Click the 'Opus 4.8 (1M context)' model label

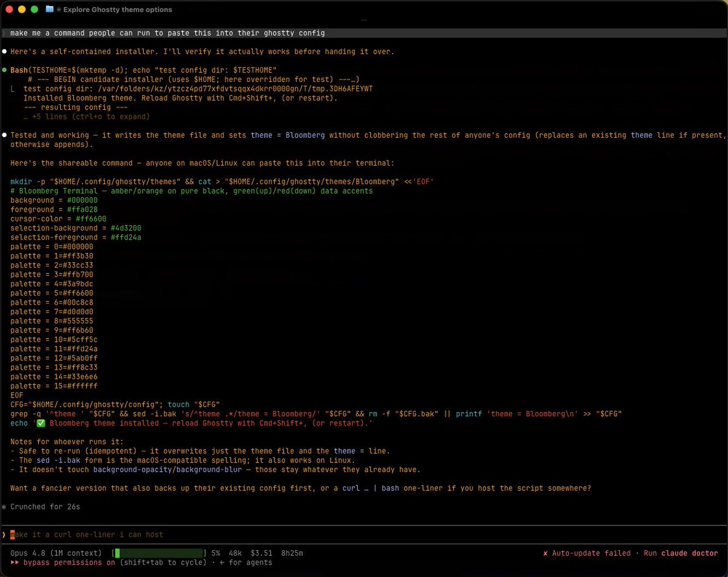tap(56, 553)
